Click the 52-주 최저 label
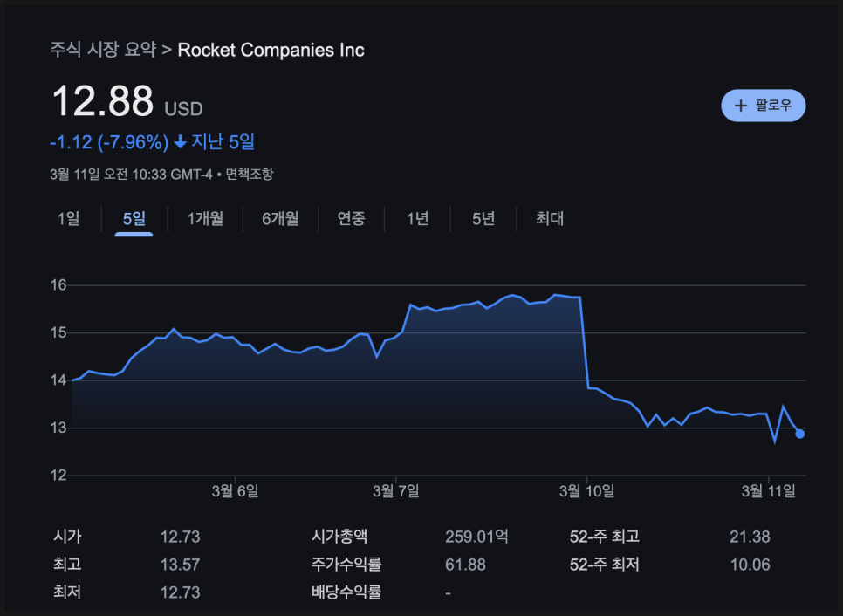This screenshot has width=843, height=616. click(x=605, y=565)
